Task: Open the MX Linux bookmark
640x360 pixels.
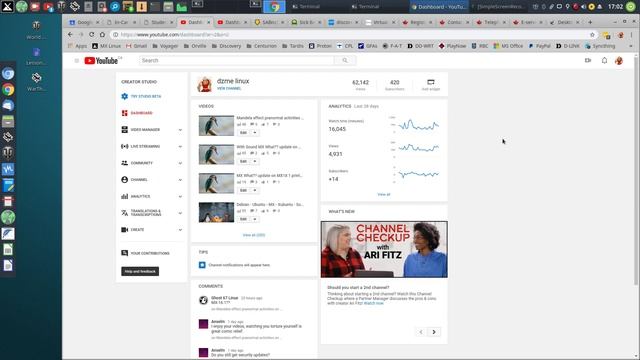Action: coord(107,46)
